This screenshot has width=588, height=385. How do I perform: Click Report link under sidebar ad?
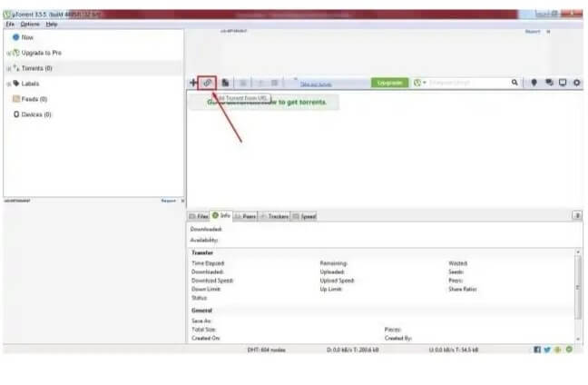(x=169, y=201)
